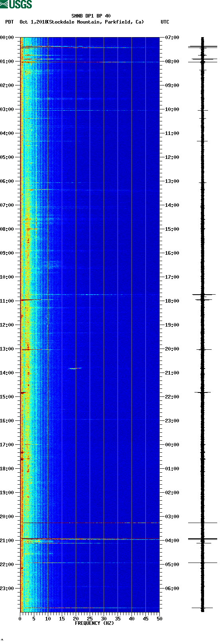
Task: Click the 40 Hz frequency tick label
Action: (x=132, y=619)
